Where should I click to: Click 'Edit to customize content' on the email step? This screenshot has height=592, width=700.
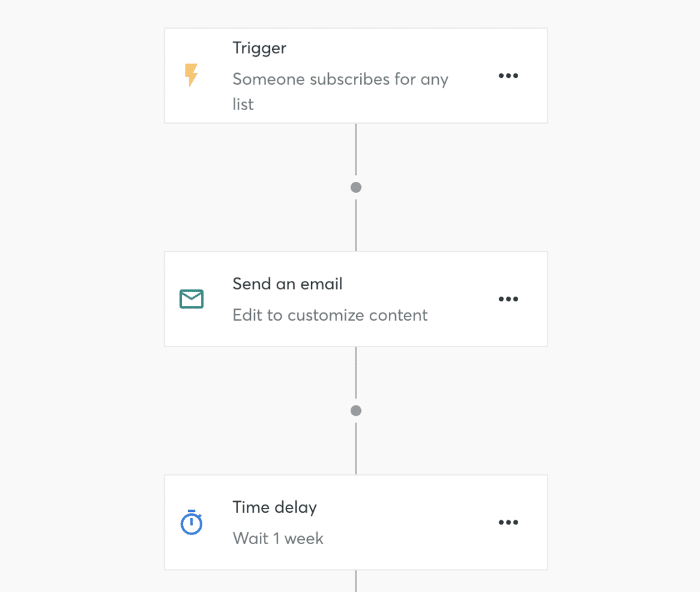330,315
